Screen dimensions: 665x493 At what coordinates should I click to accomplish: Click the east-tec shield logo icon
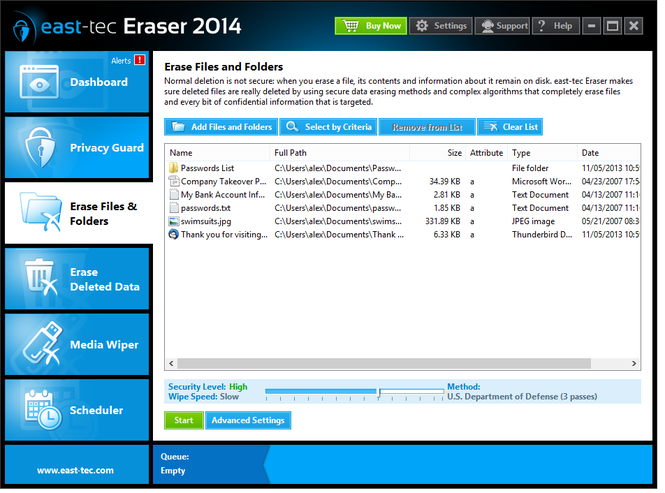[22, 29]
